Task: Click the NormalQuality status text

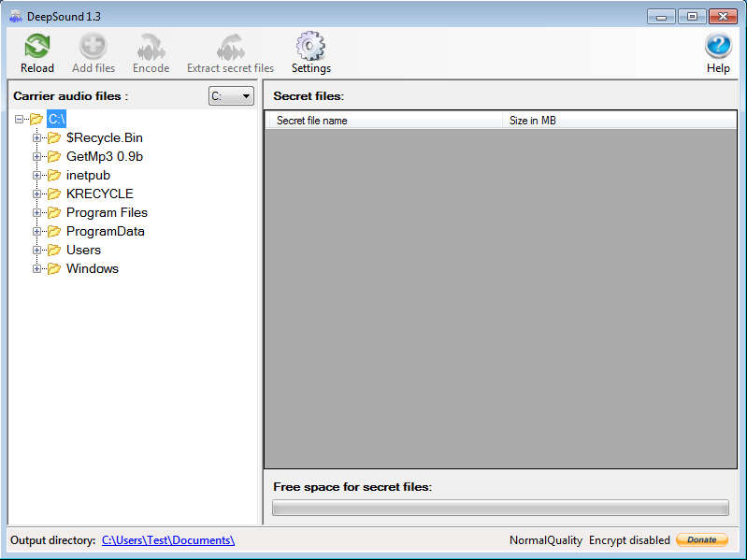Action: point(546,540)
